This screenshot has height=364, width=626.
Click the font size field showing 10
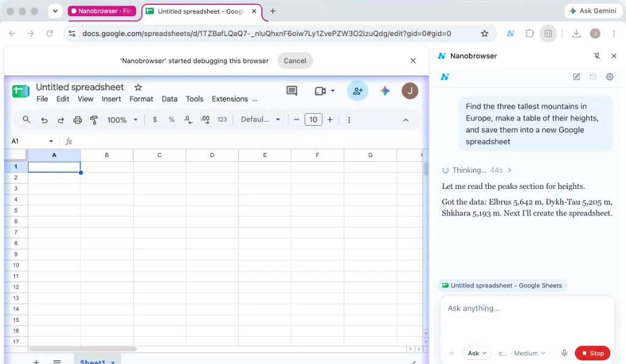coord(314,119)
